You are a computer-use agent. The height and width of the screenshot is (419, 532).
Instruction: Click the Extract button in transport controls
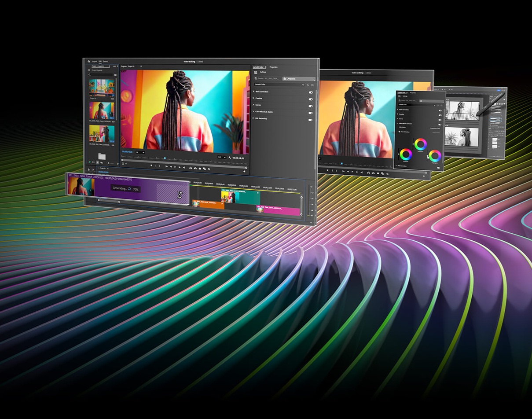[195, 168]
